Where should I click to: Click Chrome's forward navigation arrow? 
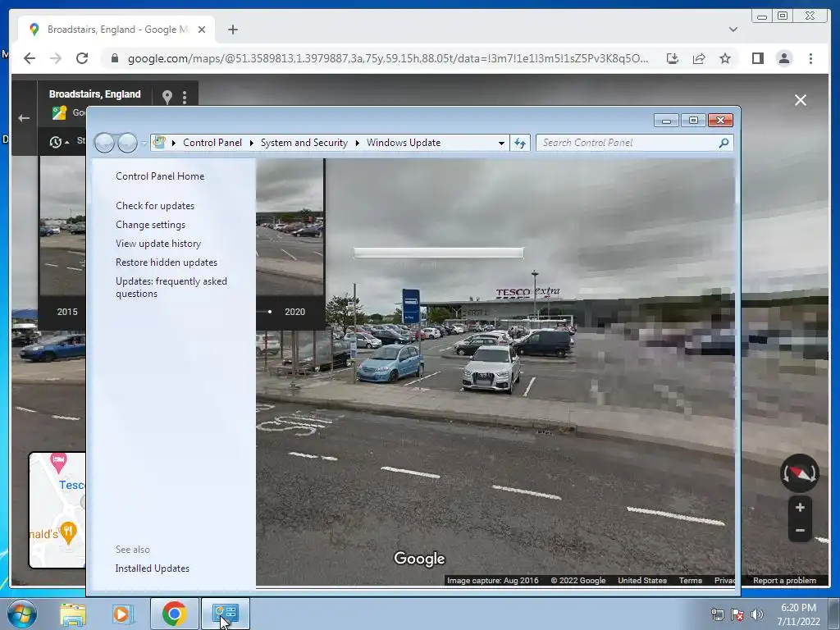(x=56, y=58)
